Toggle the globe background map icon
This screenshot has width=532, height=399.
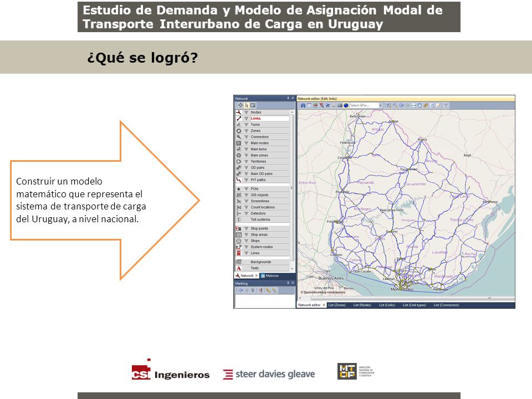(346, 105)
